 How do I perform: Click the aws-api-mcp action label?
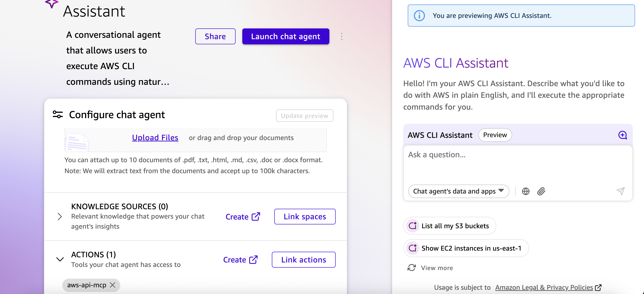pyautogui.click(x=86, y=285)
